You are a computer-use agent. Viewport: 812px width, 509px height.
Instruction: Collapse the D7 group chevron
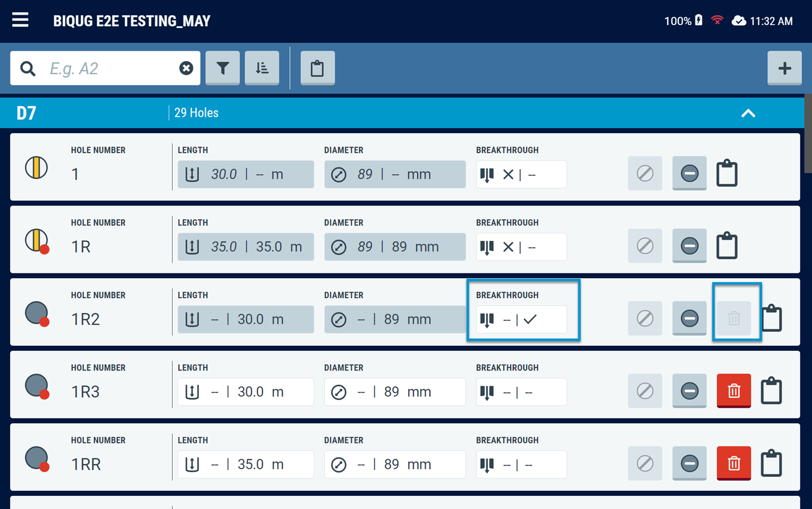point(748,113)
